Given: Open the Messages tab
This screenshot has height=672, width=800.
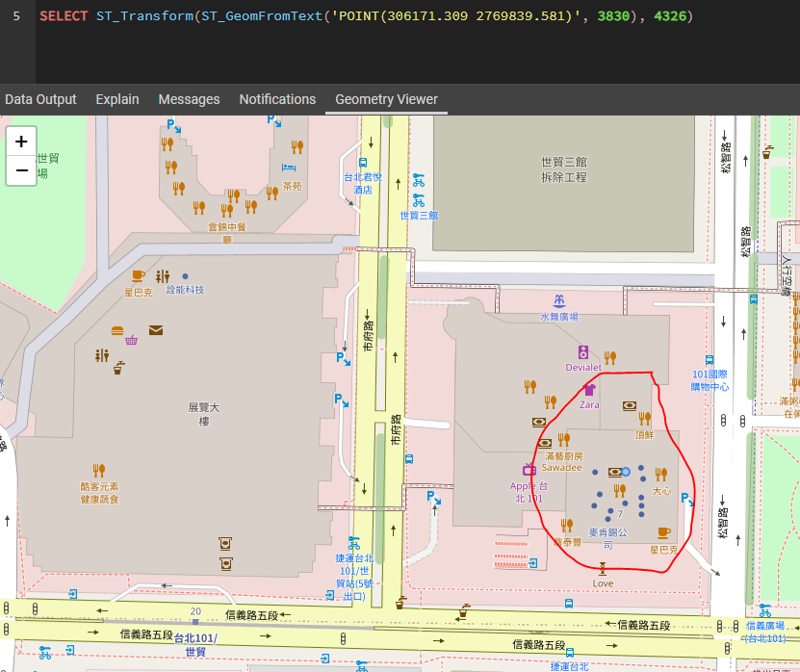Looking at the screenshot, I should [x=189, y=99].
